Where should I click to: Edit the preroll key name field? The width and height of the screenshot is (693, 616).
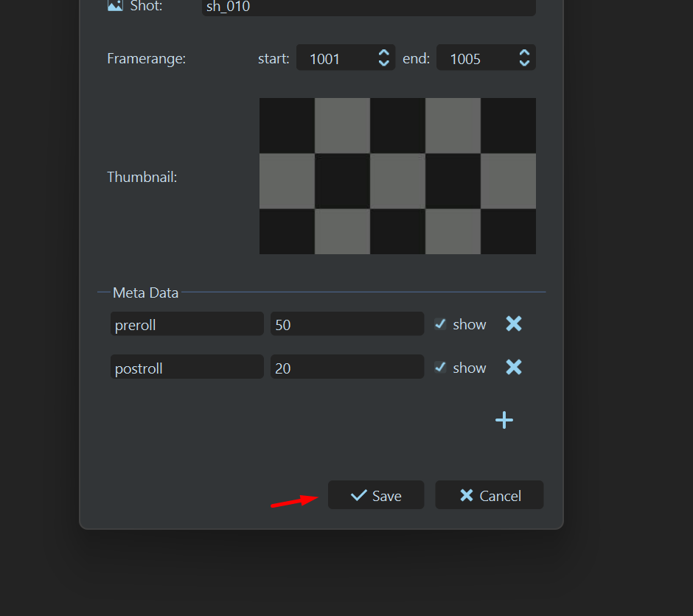tap(187, 324)
